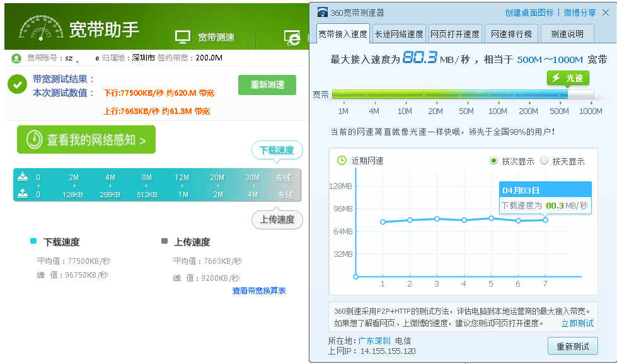The image size is (617, 364).
Task: Click the 微博分享 link
Action: (580, 13)
